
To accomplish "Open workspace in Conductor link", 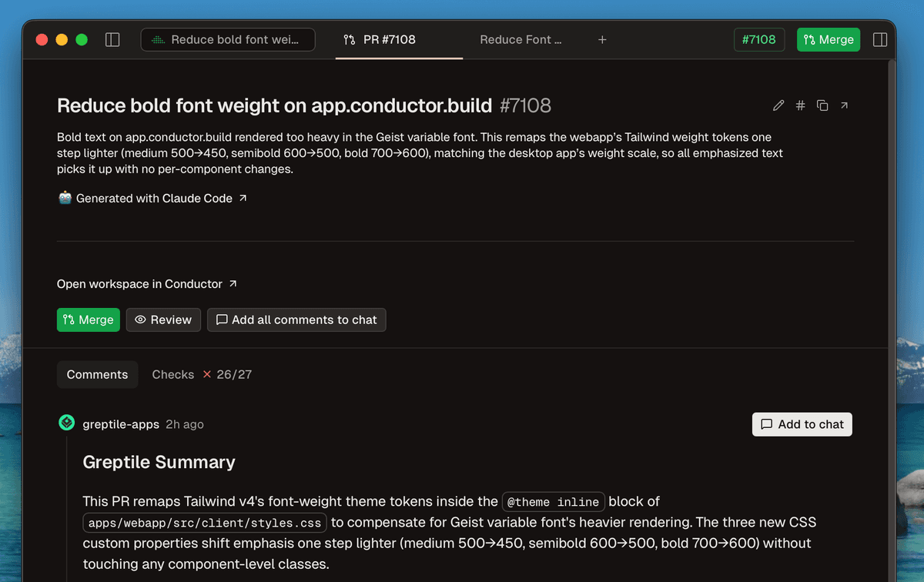I will pyautogui.click(x=147, y=284).
